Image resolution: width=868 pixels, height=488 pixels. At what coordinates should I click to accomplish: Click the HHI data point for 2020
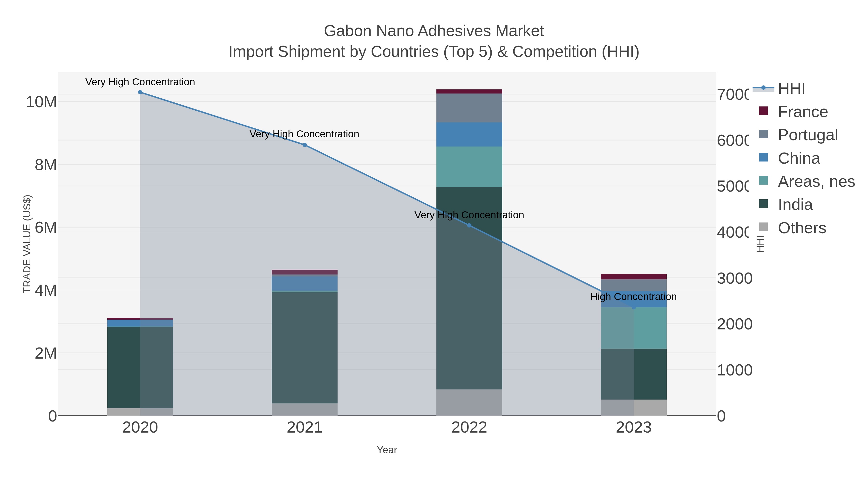(140, 92)
